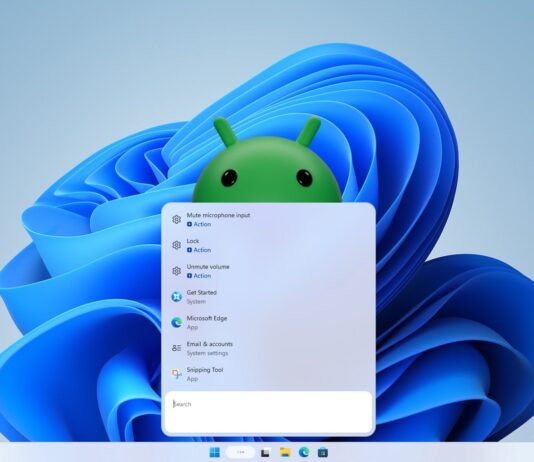Select the 'Mute microphone input' result text
This screenshot has height=462, width=534.
(218, 215)
